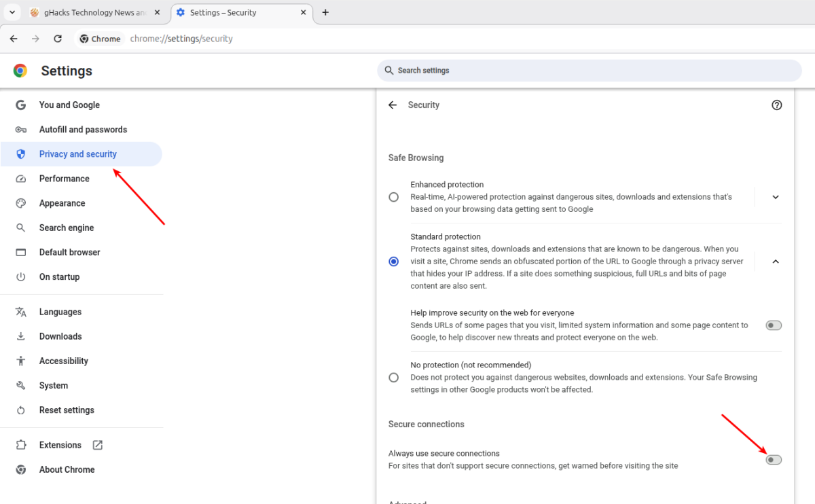Select No protection (not recommended) option
Image resolution: width=815 pixels, height=504 pixels.
point(394,377)
